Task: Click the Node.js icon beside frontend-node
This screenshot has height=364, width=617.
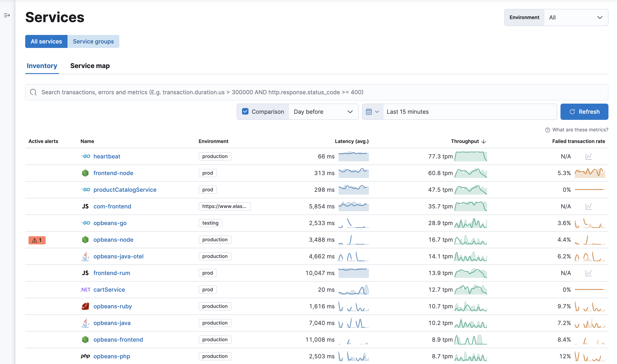Action: (85, 173)
